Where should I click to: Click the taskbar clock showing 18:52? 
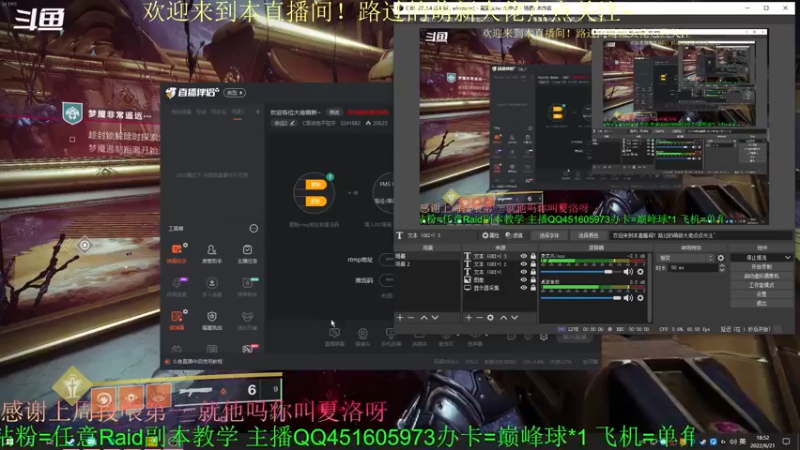point(764,441)
